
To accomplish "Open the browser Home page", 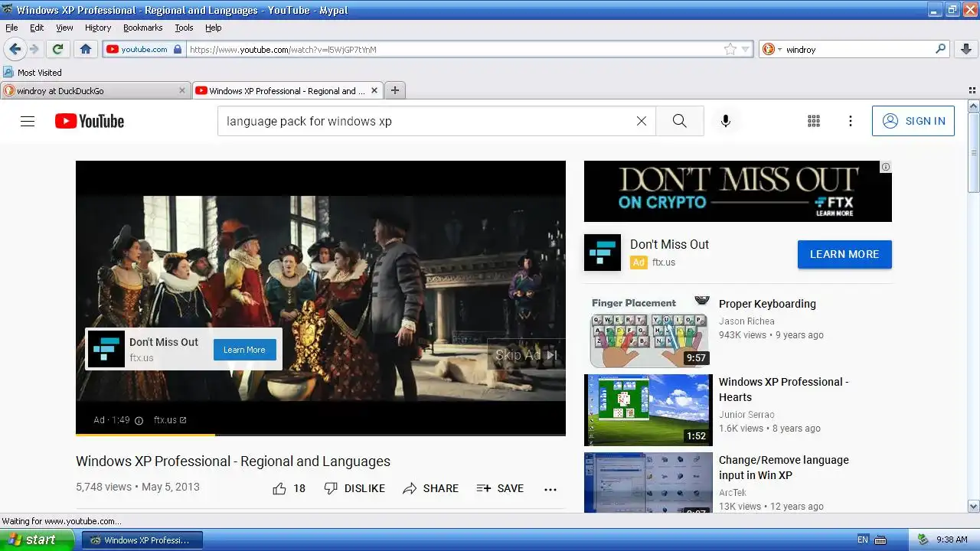I will tap(86, 49).
